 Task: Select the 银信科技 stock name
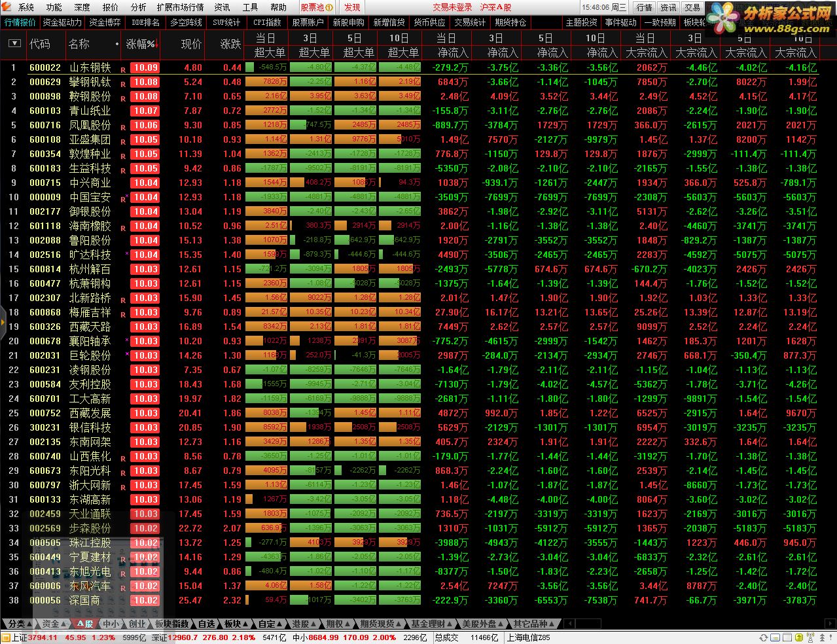(x=90, y=427)
